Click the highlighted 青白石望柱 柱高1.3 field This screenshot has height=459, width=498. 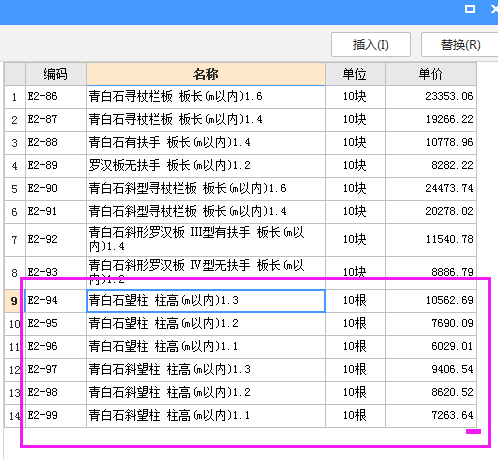pyautogui.click(x=206, y=301)
